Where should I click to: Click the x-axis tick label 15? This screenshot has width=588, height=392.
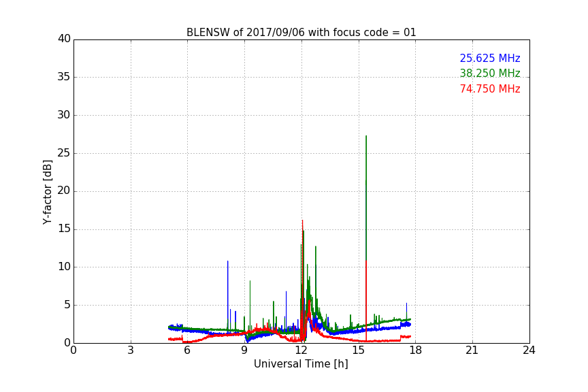(x=359, y=350)
